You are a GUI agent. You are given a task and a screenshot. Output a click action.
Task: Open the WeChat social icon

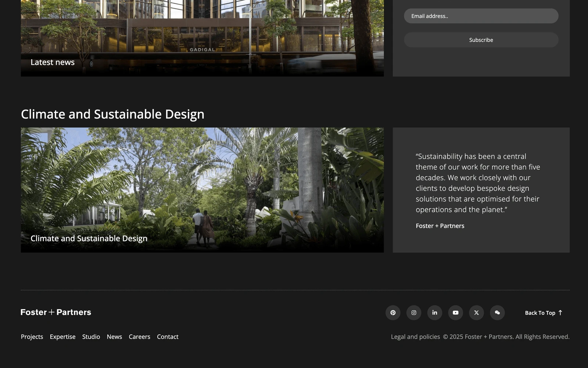click(x=498, y=312)
